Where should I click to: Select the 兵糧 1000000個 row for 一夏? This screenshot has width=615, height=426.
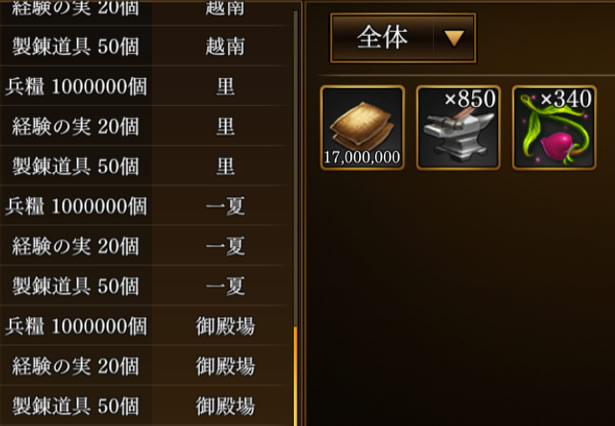146,206
